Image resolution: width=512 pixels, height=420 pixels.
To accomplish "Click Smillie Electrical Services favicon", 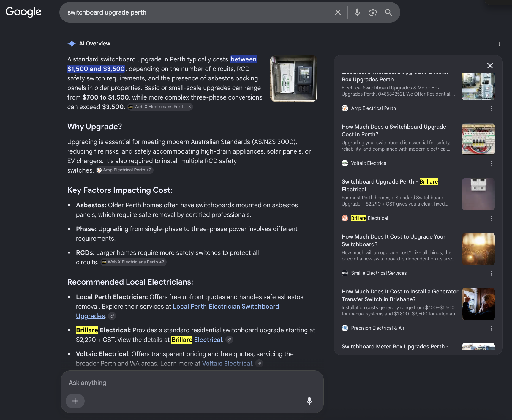I will tap(345, 273).
